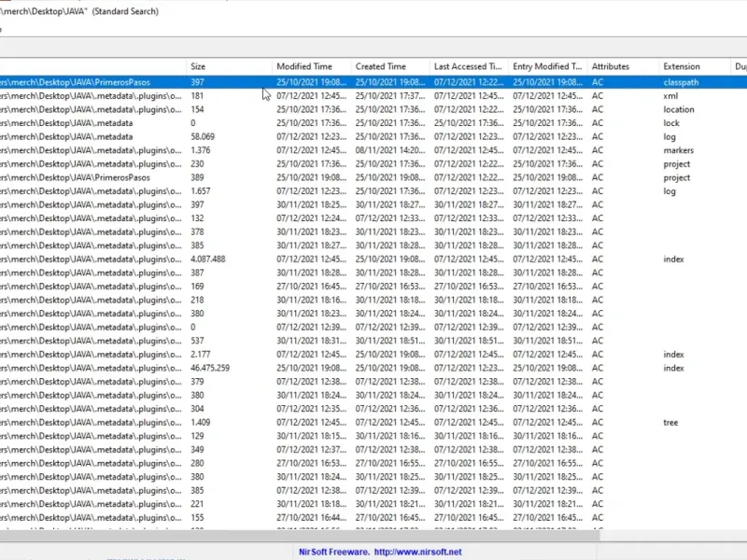This screenshot has width=747, height=560.
Task: Select the row with extension xml
Action: click(x=373, y=96)
